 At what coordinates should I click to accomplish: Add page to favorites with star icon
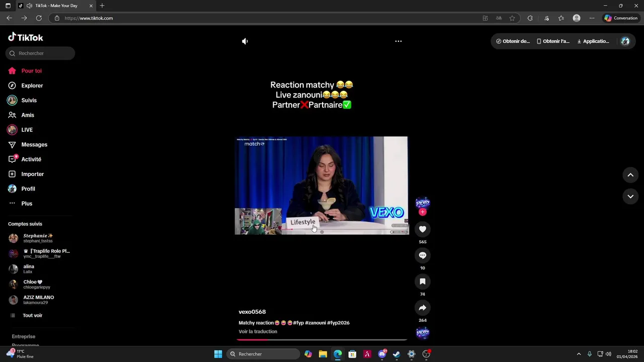(512, 18)
